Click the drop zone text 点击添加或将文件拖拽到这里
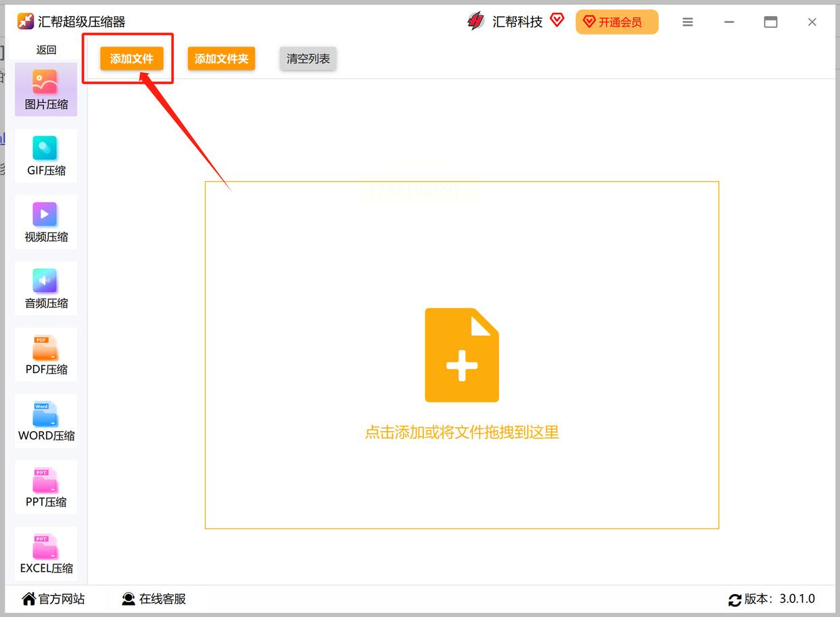Image resolution: width=840 pixels, height=617 pixels. (462, 433)
